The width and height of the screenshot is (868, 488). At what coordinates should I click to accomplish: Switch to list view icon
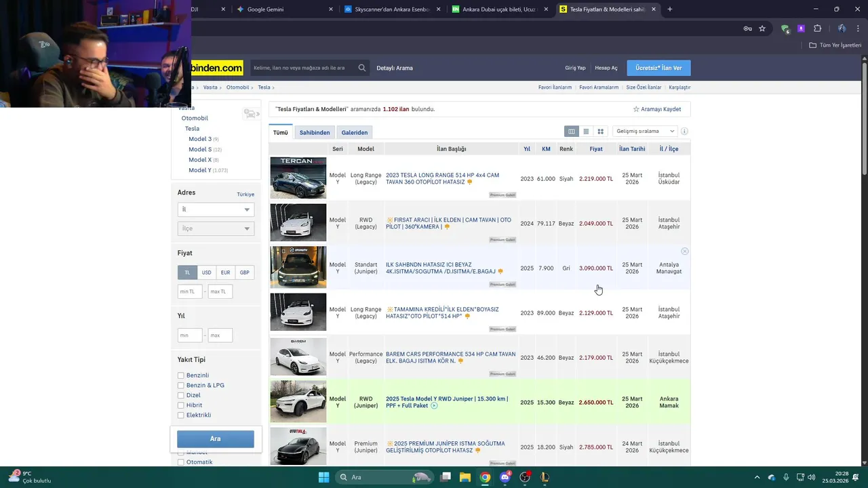[586, 131]
